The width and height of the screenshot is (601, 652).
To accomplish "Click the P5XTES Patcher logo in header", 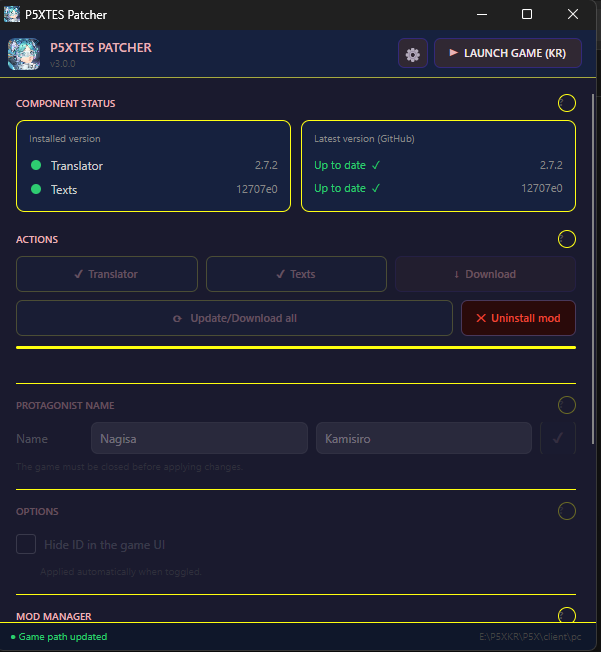I will pos(24,54).
